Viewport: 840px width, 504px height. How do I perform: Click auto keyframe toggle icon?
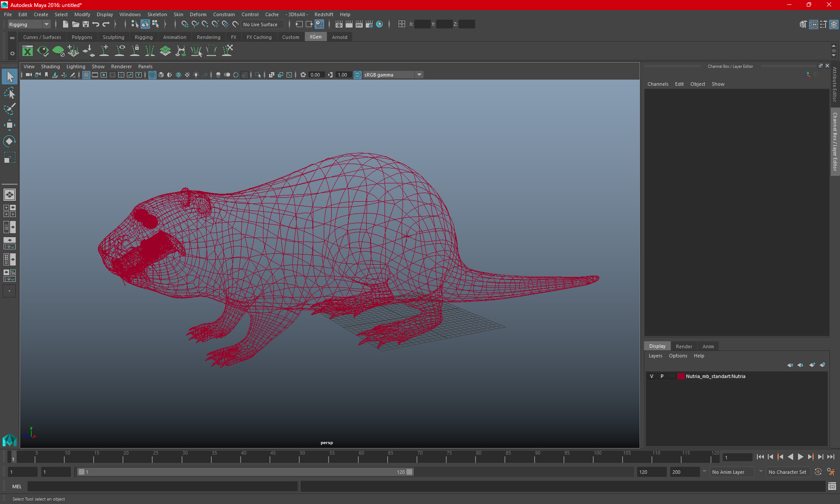coord(818,472)
